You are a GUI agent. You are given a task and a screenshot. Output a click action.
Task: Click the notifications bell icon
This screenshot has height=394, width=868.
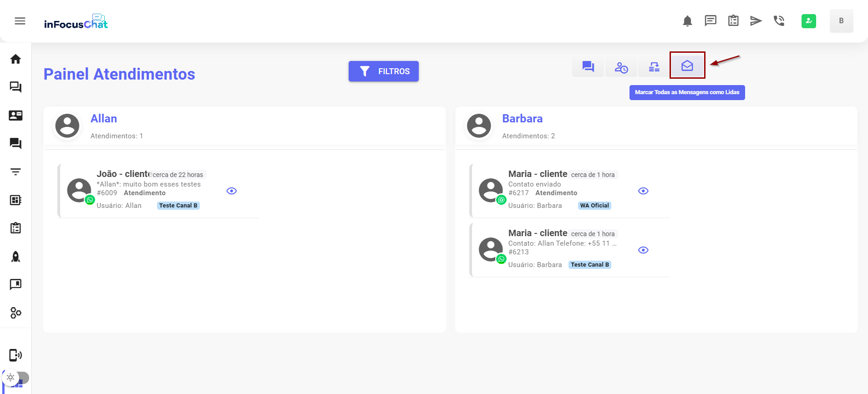[x=687, y=21]
